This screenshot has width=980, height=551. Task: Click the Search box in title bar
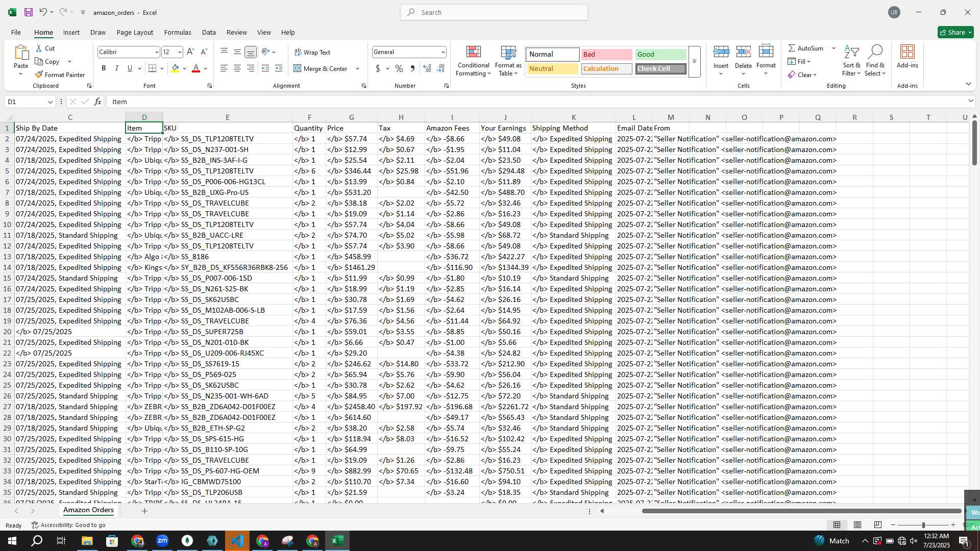click(x=494, y=12)
